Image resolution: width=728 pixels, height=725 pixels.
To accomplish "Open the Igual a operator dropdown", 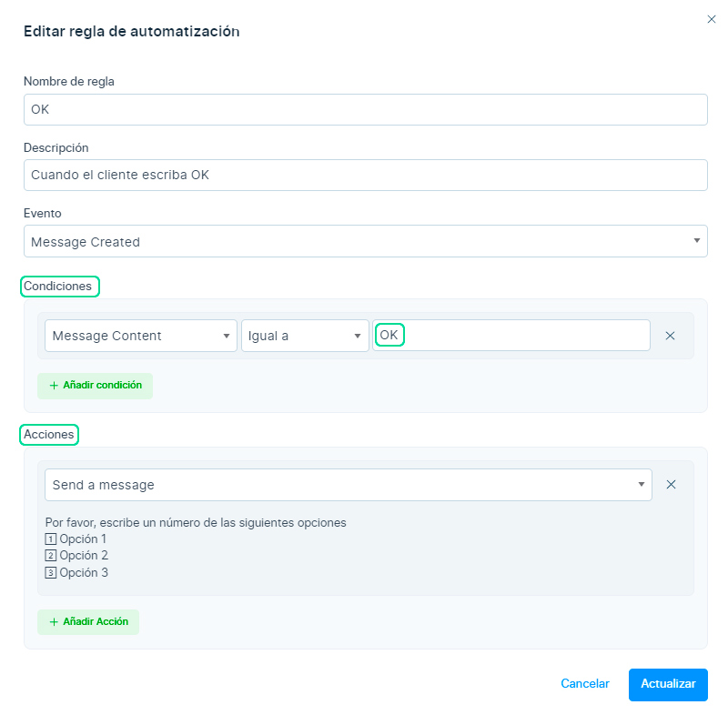I will click(305, 336).
